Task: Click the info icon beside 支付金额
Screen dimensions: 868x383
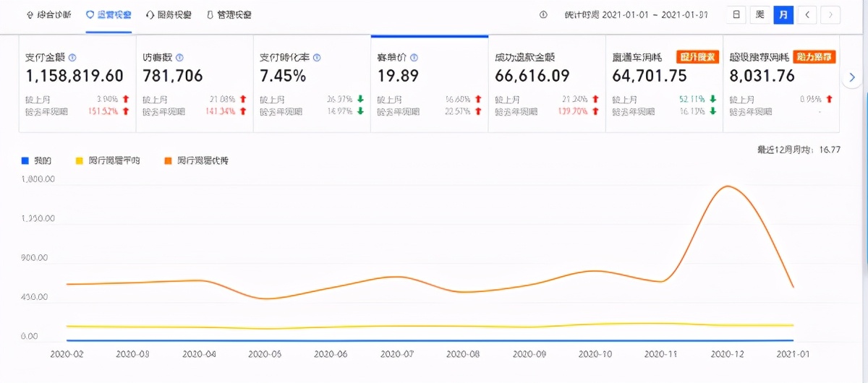Action: [72, 58]
